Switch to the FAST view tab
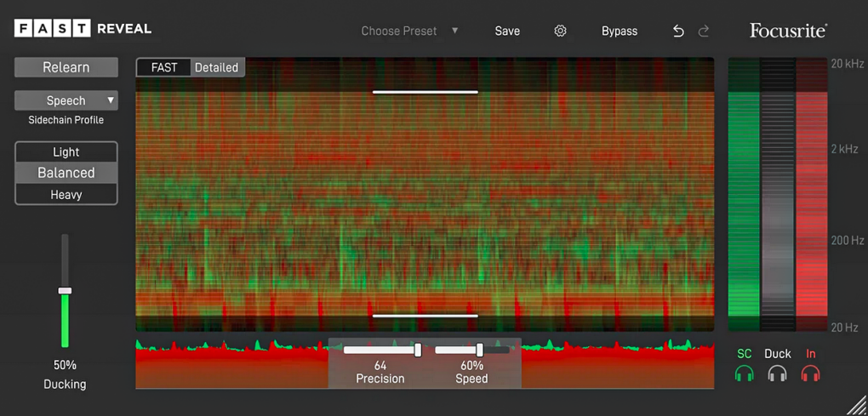 (x=164, y=67)
